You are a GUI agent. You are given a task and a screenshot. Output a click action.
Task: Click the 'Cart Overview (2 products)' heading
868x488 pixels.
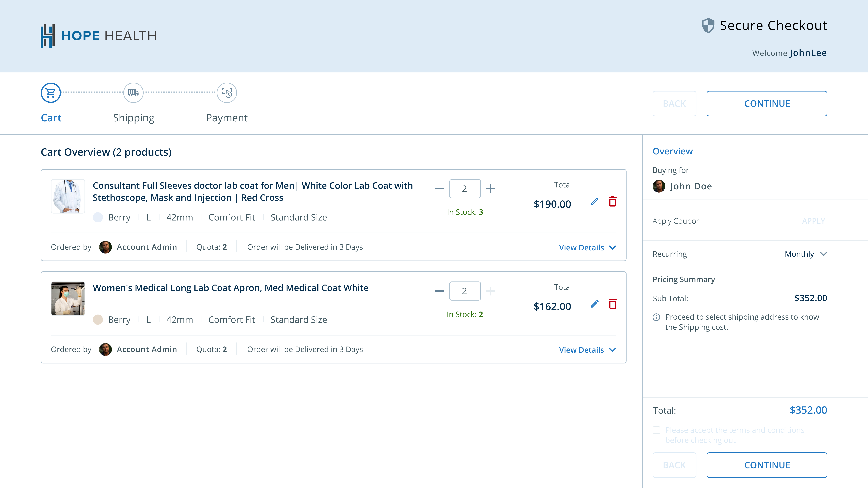click(106, 152)
